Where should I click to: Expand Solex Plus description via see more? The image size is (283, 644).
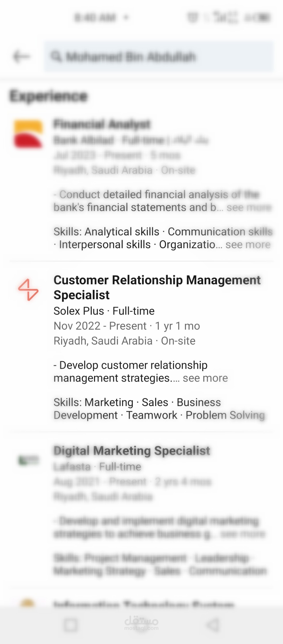click(x=205, y=378)
